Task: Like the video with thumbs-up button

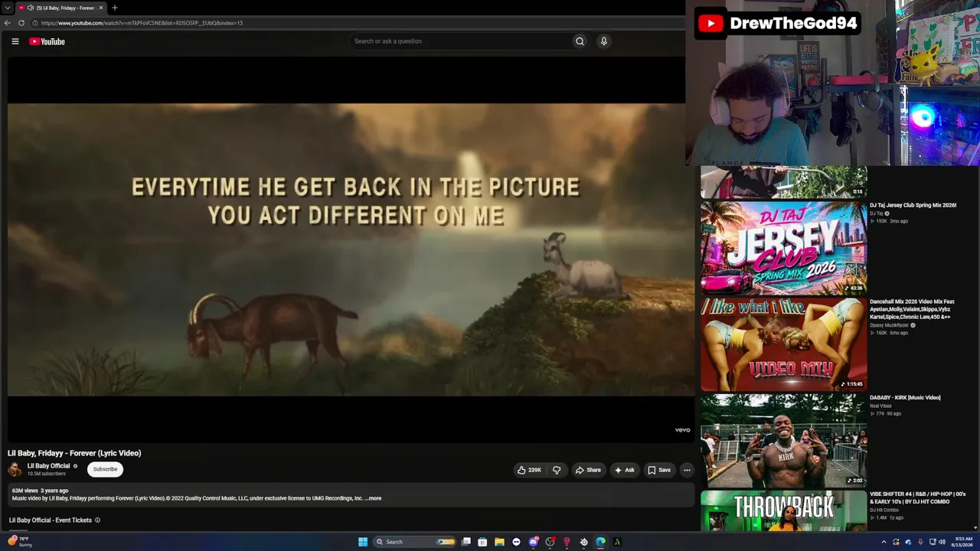Action: click(529, 470)
